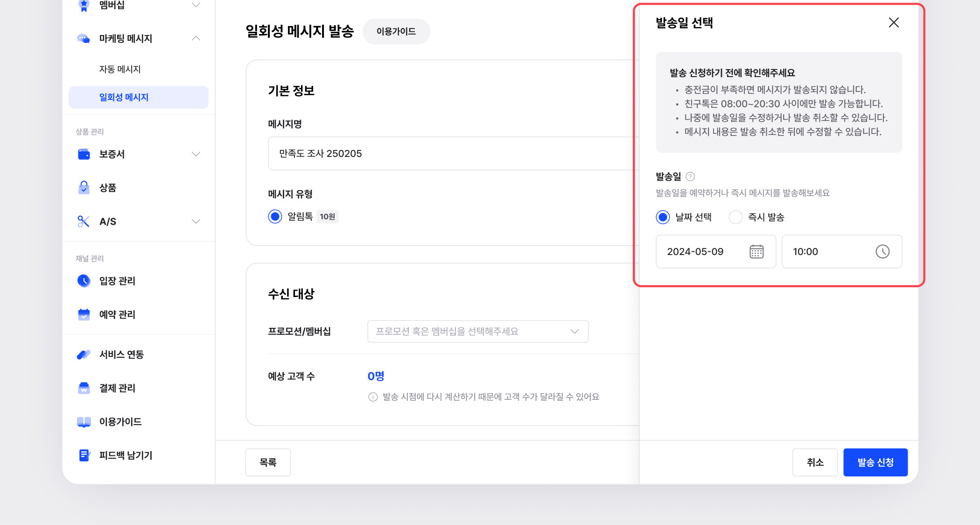Click the A/S scissors icon

point(84,221)
